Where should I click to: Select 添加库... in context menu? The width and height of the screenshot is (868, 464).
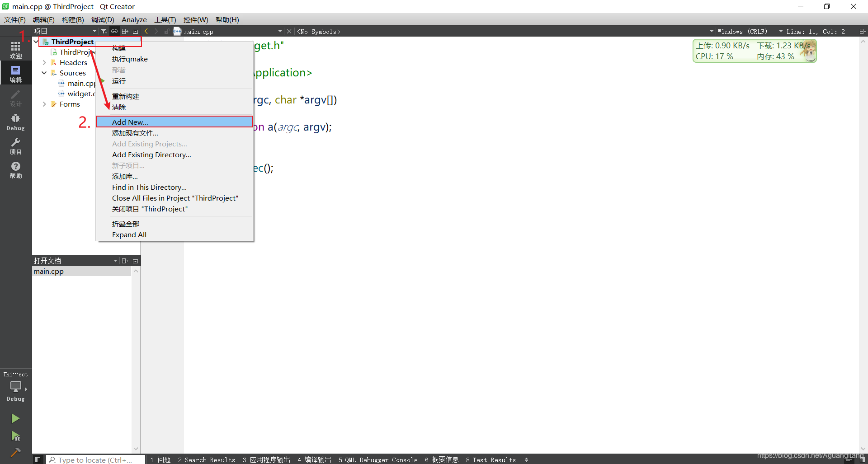tap(175, 176)
